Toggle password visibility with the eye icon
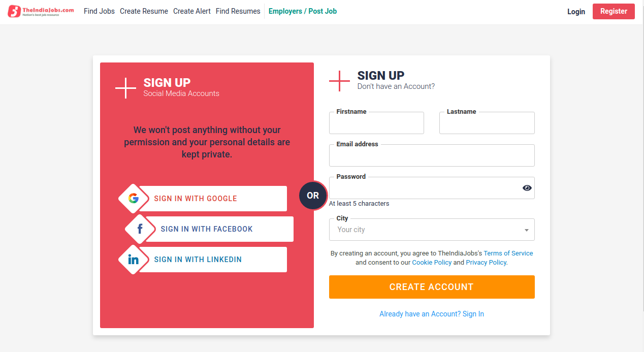 point(527,188)
